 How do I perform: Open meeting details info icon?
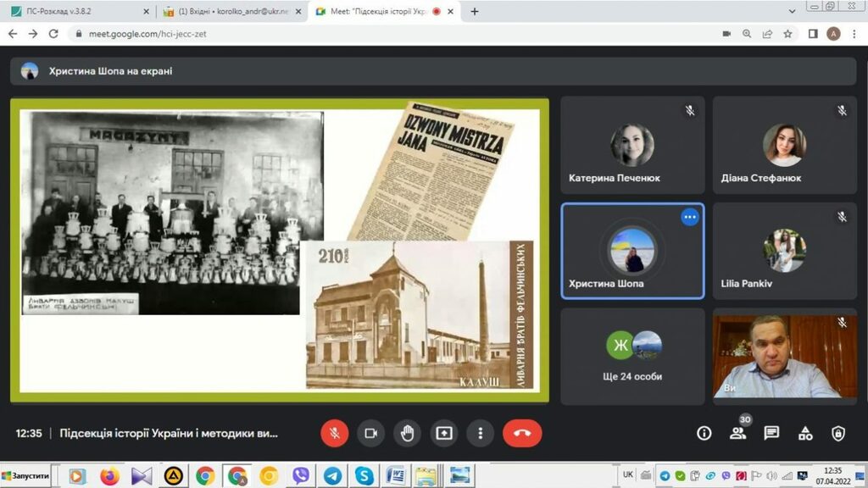pyautogui.click(x=704, y=433)
